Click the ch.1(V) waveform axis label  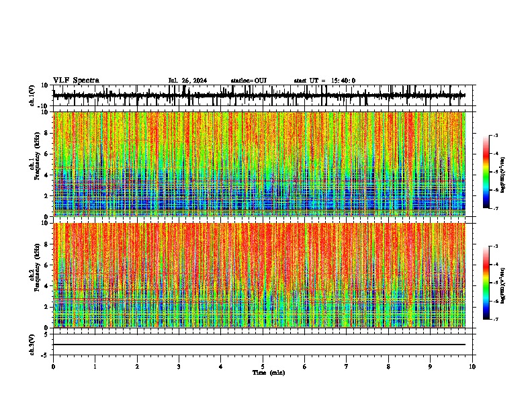tap(32, 95)
